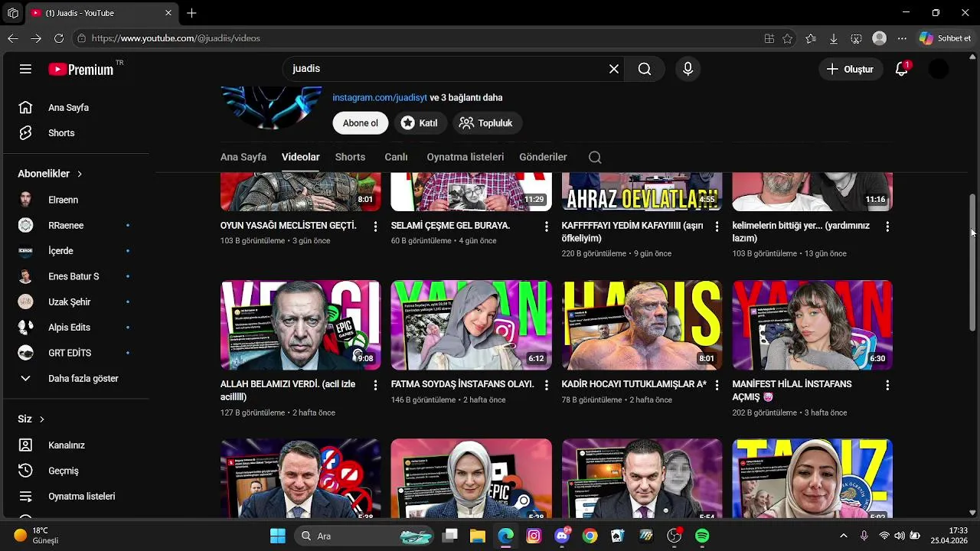Open the YouTube hamburger guide menu
980x551 pixels.
coord(25,69)
